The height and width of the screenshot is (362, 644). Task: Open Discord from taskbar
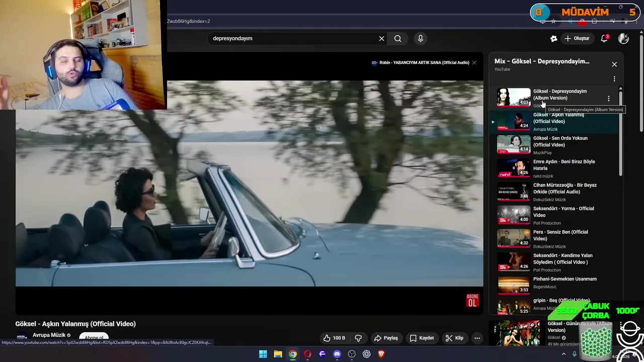tap(337, 354)
